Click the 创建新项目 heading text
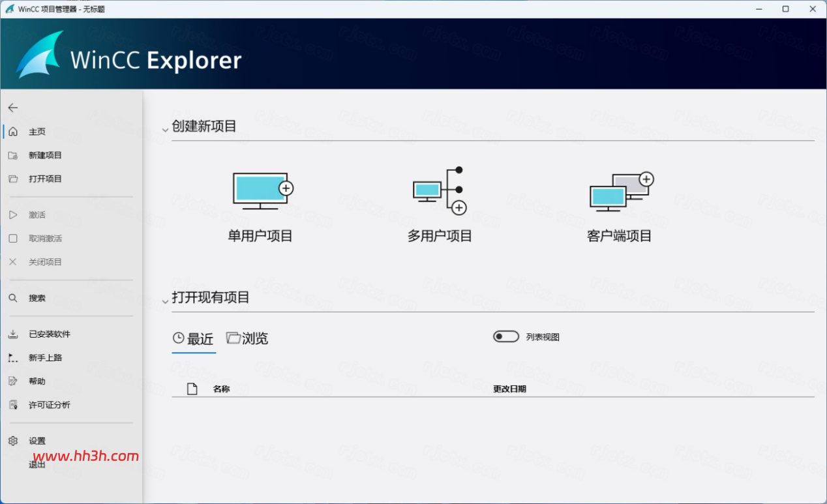The image size is (827, 504). click(204, 126)
